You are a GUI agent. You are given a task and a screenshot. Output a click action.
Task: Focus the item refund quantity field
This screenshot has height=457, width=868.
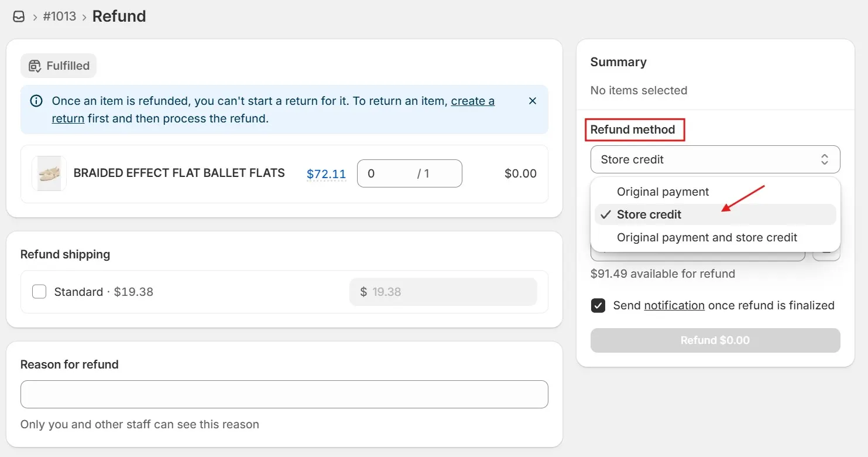click(x=409, y=173)
